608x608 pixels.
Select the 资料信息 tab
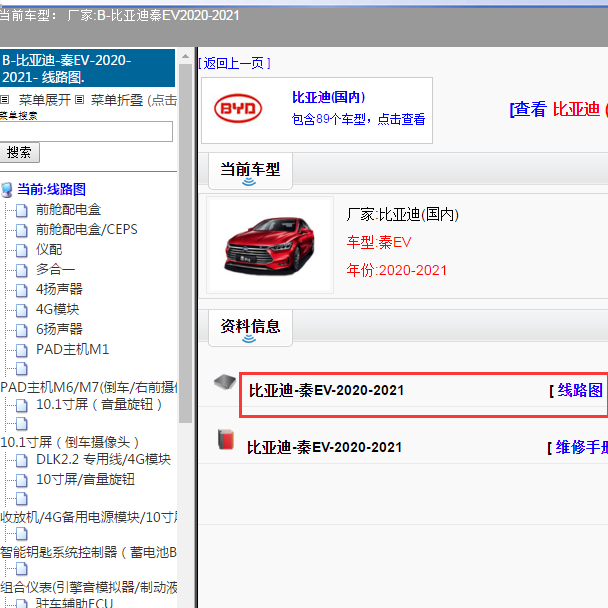click(x=250, y=327)
